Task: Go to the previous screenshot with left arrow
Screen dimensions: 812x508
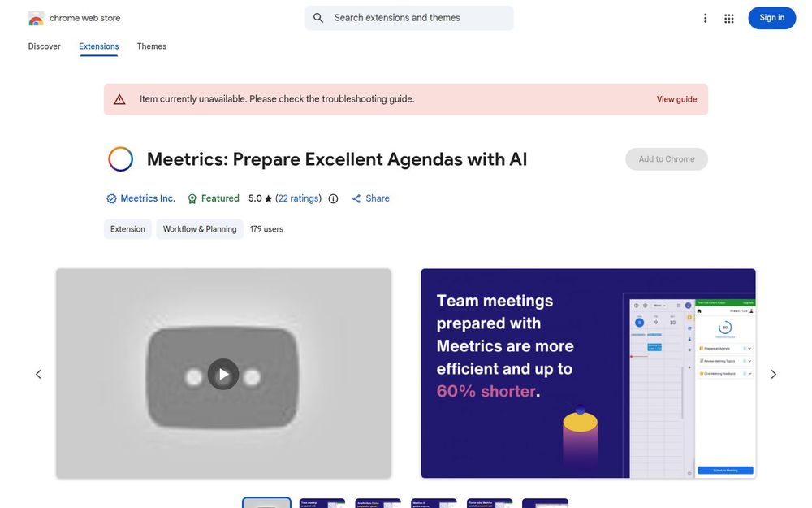Action: point(38,374)
